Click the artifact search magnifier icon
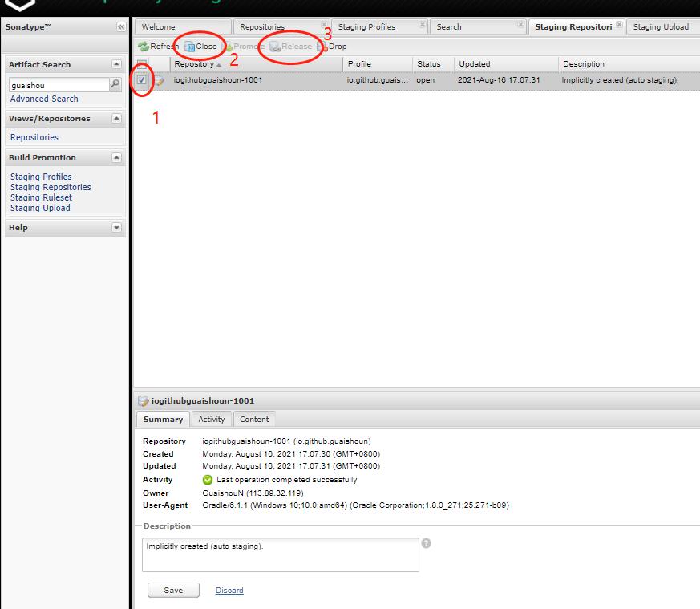This screenshot has height=609, width=700. tap(115, 84)
